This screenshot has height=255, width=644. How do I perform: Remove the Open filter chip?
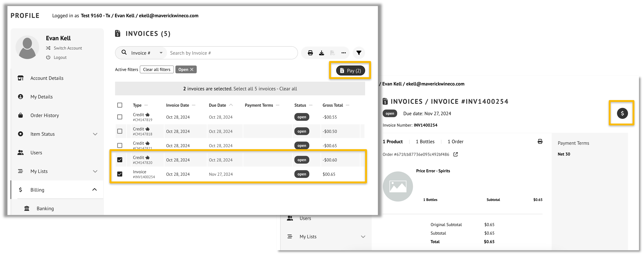click(x=192, y=69)
